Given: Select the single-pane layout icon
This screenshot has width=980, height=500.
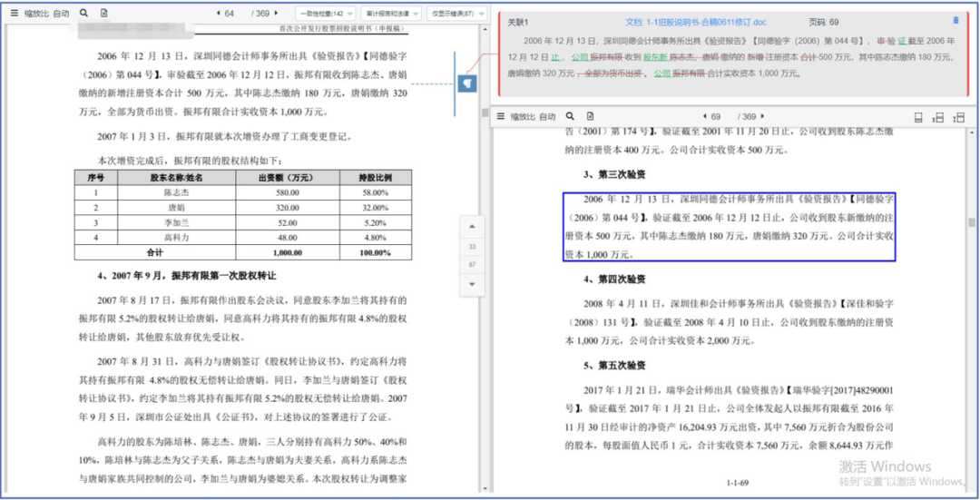Looking at the screenshot, I should (918, 117).
